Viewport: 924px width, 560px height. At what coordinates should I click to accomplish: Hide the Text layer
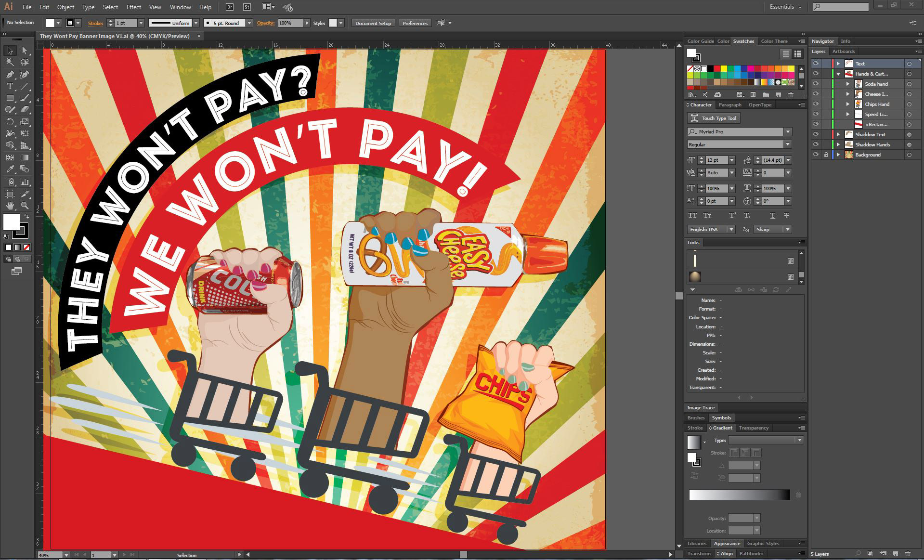pos(816,64)
